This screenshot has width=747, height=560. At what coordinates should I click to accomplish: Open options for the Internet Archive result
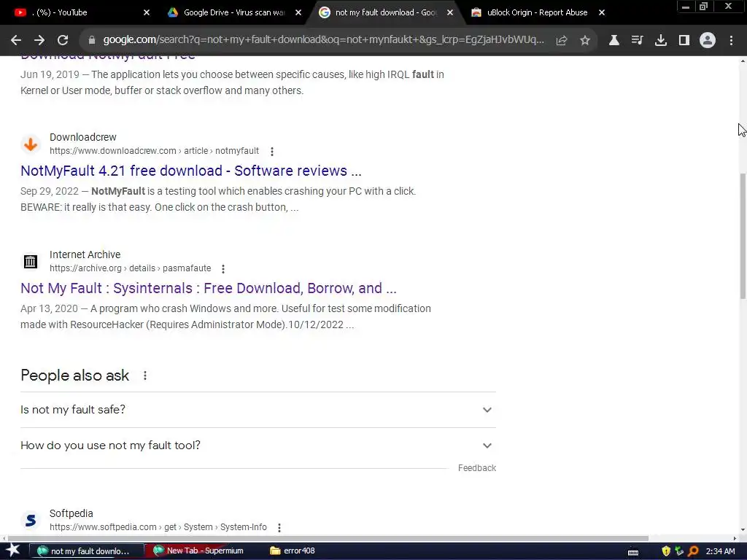(x=223, y=269)
